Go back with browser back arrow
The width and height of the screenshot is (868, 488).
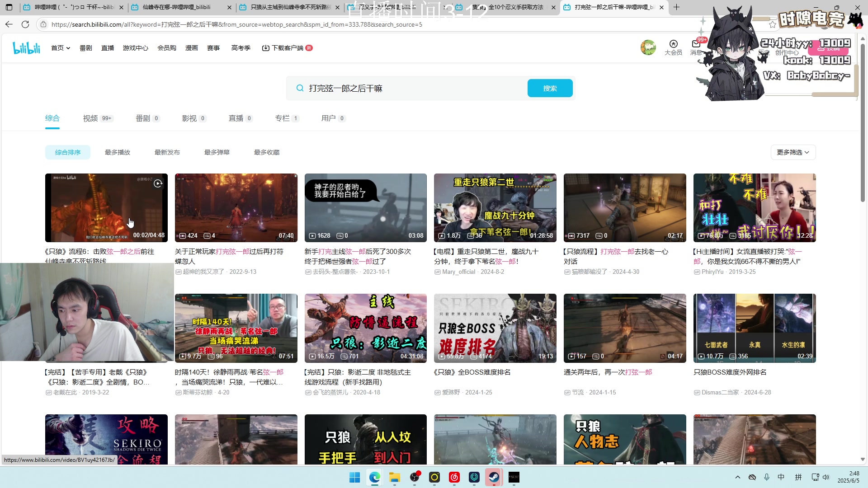9,24
